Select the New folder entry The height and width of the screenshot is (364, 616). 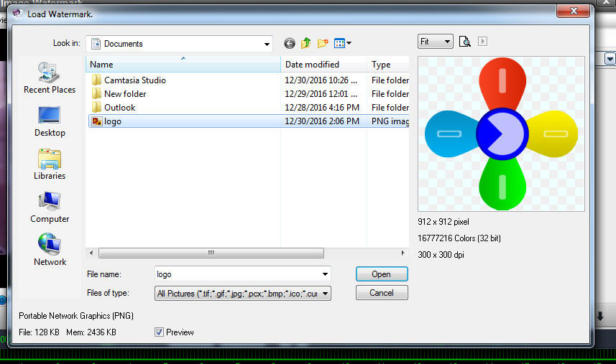tap(125, 94)
